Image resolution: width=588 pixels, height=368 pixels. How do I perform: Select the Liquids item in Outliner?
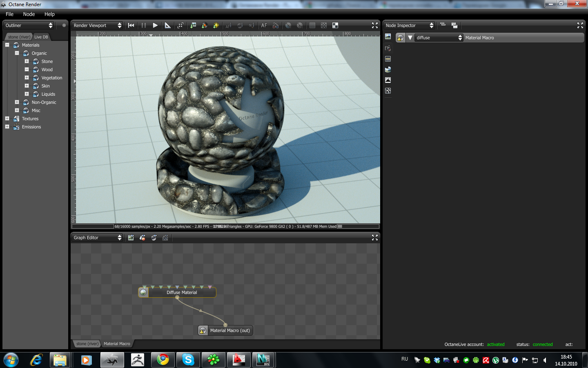48,94
